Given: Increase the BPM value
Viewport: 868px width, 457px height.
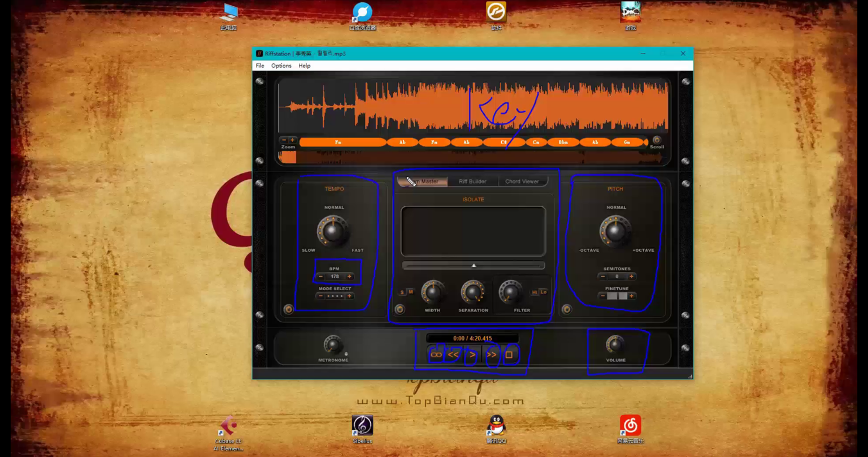Looking at the screenshot, I should click(349, 276).
